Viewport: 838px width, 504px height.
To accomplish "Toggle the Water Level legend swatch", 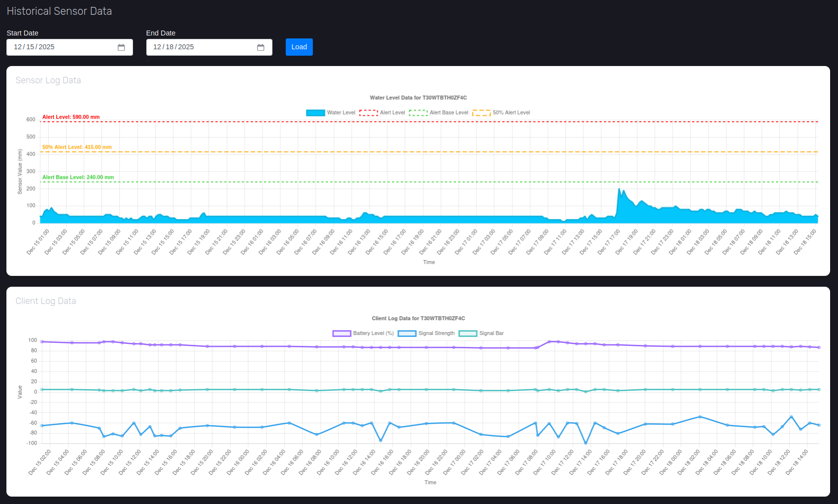I will 315,113.
